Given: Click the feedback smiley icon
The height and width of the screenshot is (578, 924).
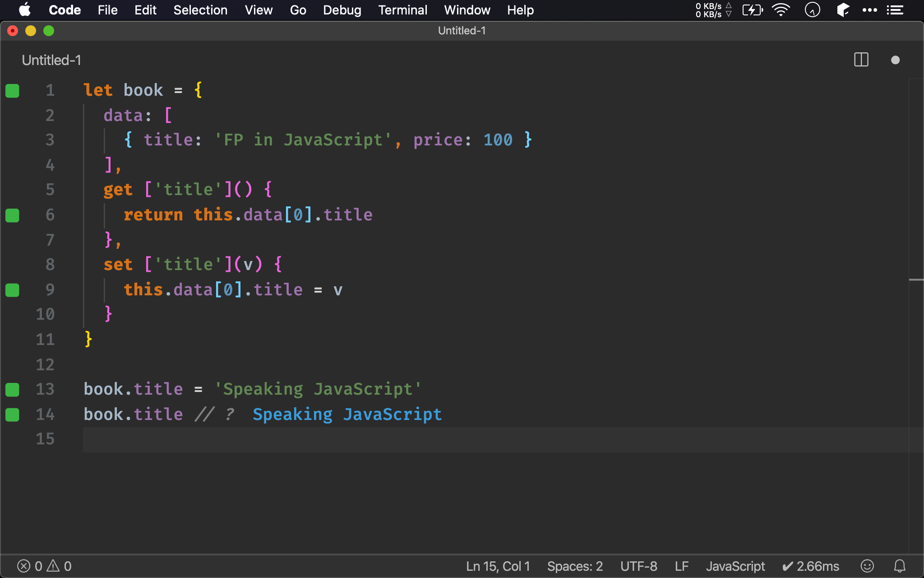Looking at the screenshot, I should tap(867, 566).
